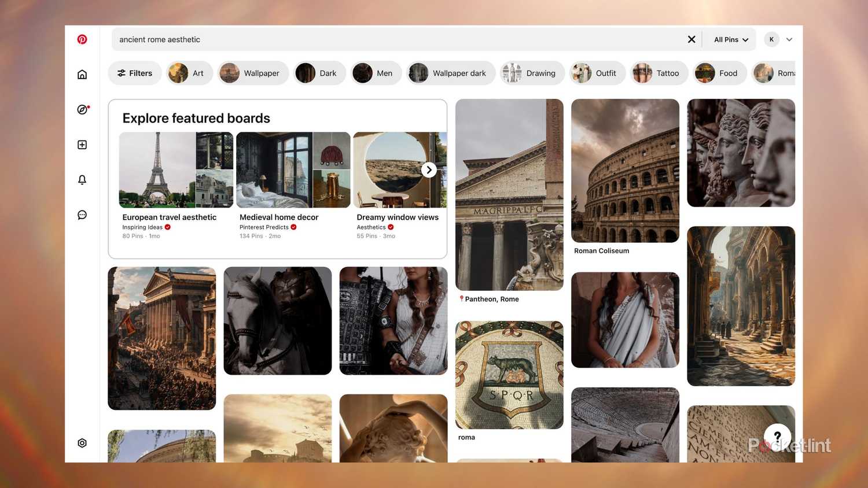Open the Pinterest home feed icon
Screen dimensions: 868x488
coord(82,74)
